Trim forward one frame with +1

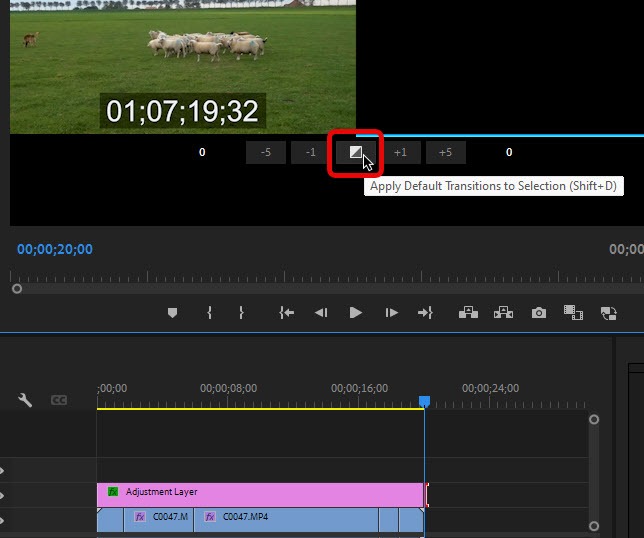pos(400,153)
